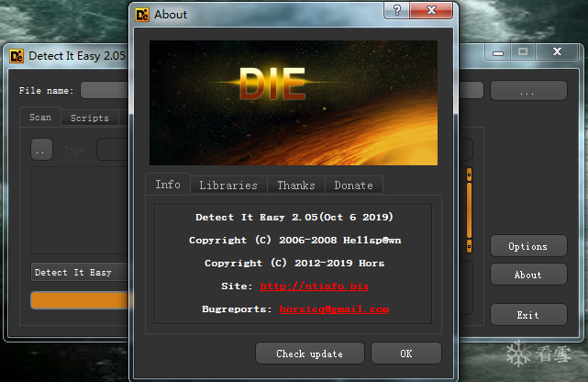The image size is (588, 382).
Task: Click the scan results list area in main window
Action: [80, 210]
